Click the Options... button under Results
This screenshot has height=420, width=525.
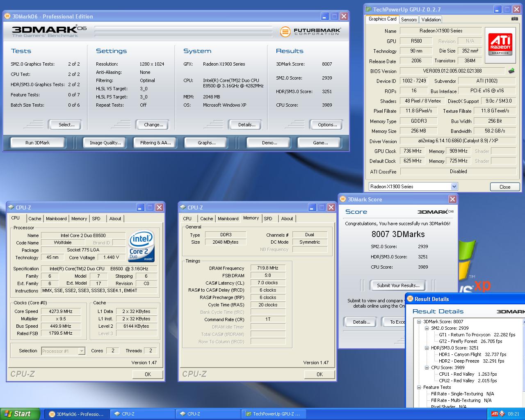327,125
